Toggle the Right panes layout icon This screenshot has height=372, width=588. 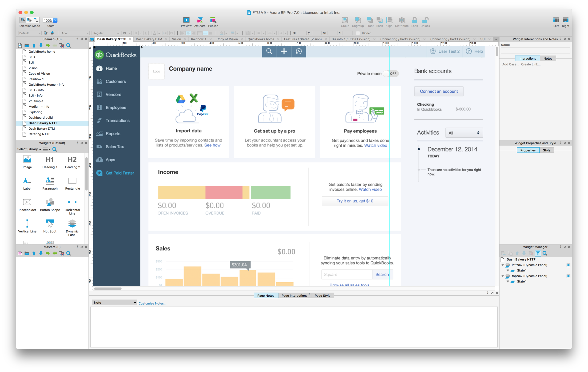click(x=565, y=20)
